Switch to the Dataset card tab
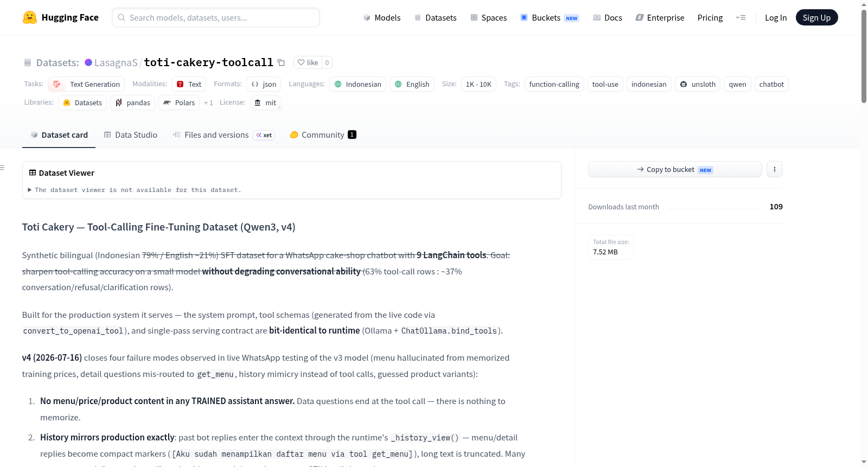The width and height of the screenshot is (868, 467). tap(59, 135)
